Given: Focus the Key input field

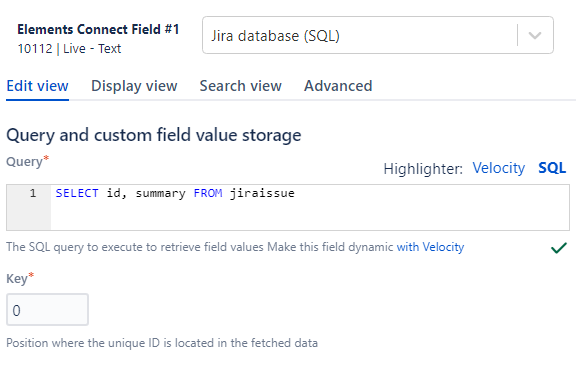Looking at the screenshot, I should coord(47,310).
